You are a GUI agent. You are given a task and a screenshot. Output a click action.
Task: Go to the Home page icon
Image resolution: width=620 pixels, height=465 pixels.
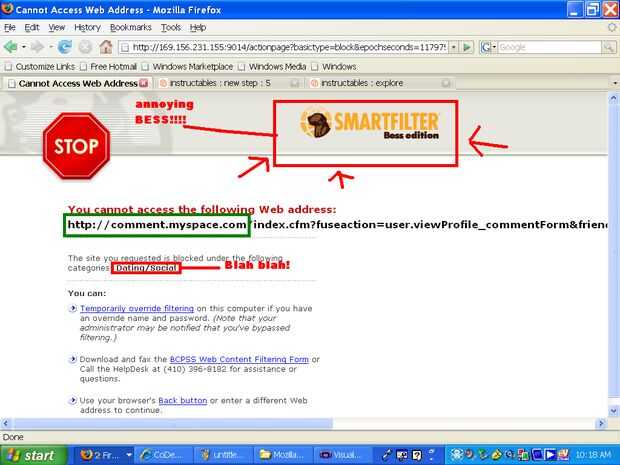106,47
